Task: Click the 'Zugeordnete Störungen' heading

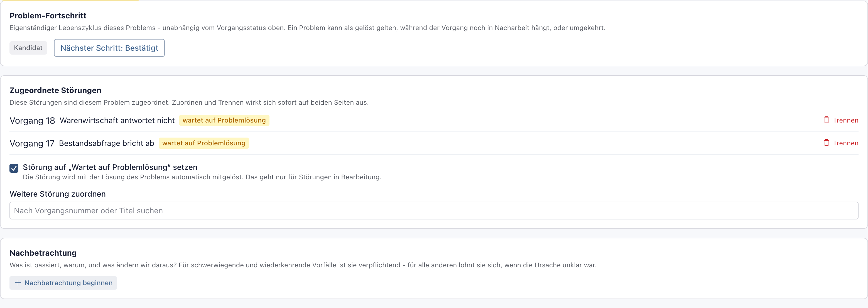Action: [x=55, y=90]
